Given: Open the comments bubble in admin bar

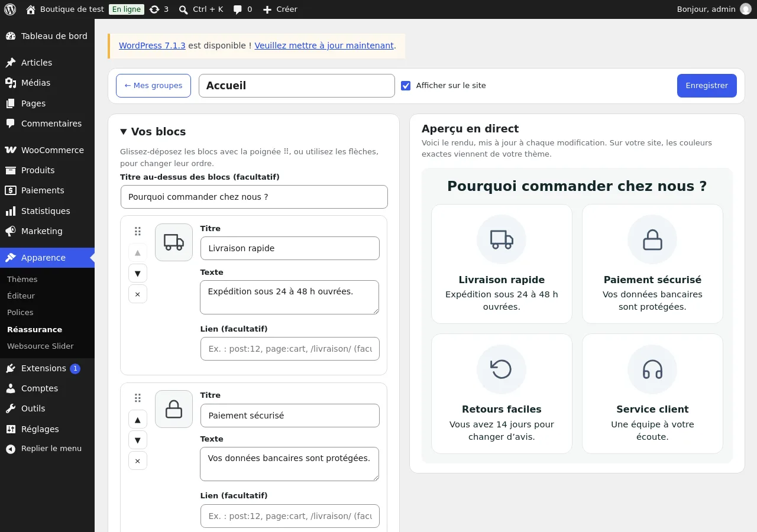Looking at the screenshot, I should [242, 9].
